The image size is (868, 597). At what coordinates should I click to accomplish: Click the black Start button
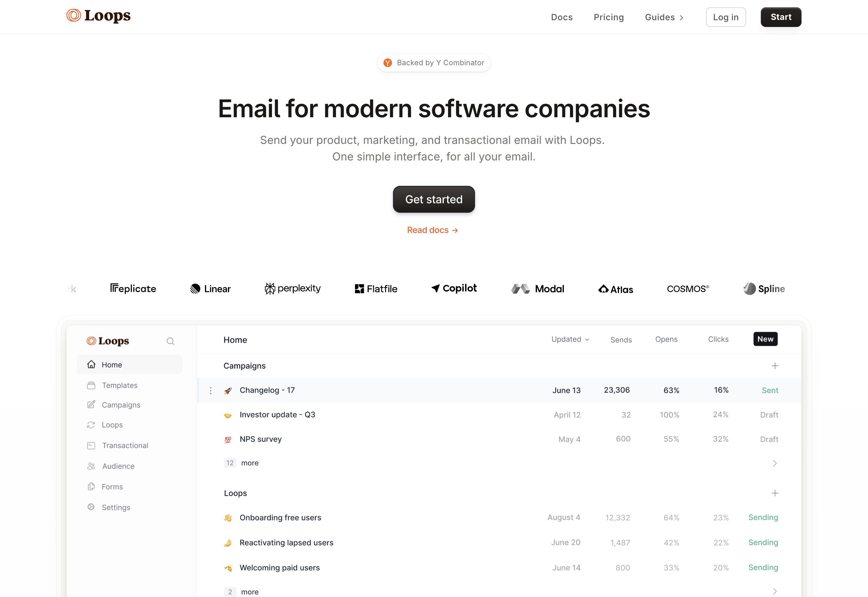click(x=781, y=17)
